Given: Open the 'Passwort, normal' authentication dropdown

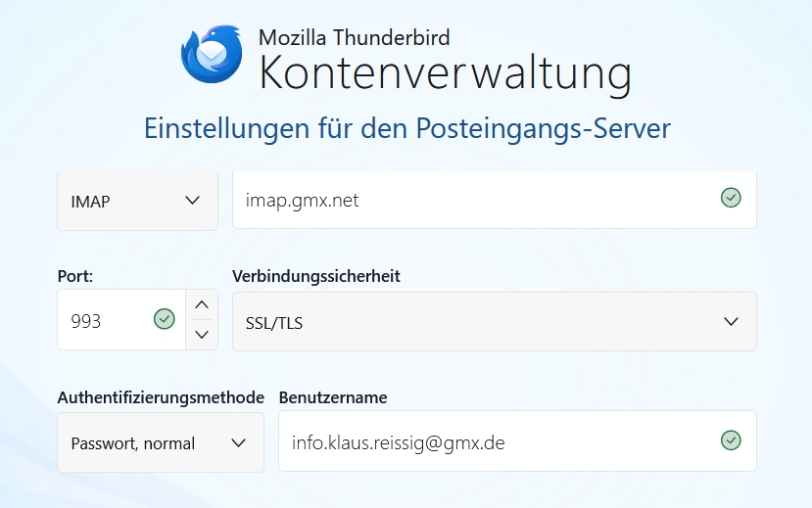Looking at the screenshot, I should (161, 442).
